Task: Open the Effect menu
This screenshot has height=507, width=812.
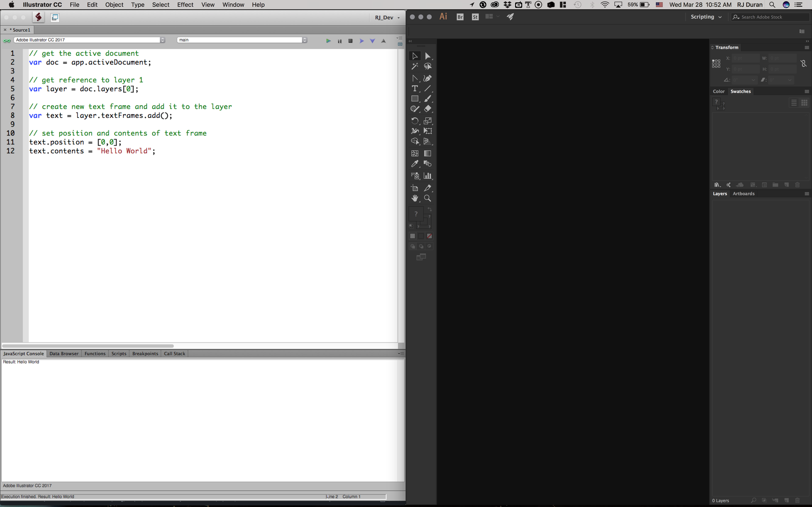Action: pyautogui.click(x=185, y=5)
